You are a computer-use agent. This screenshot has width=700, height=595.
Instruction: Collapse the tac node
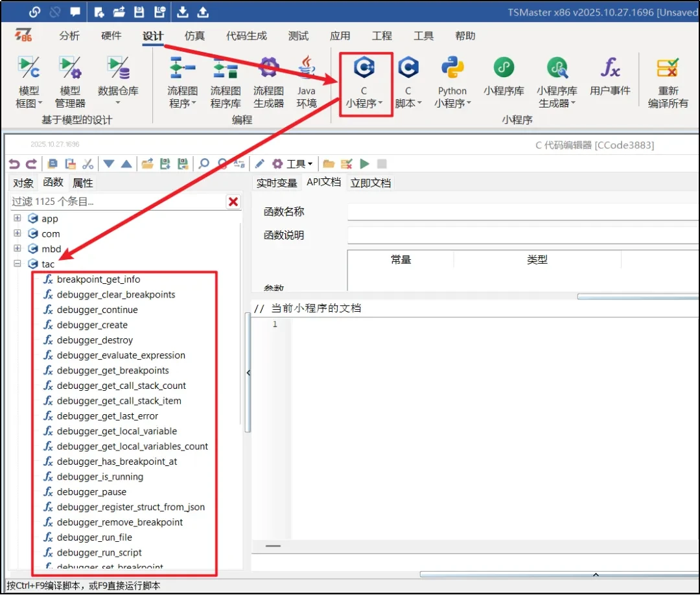[x=16, y=264]
